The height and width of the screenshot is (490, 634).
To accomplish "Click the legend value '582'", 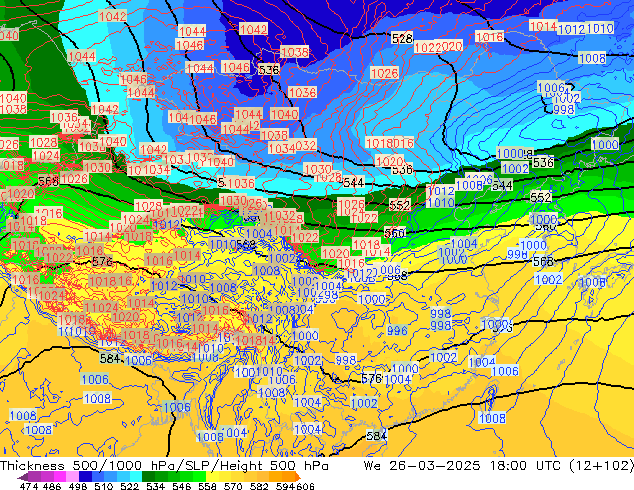I will [x=259, y=486].
